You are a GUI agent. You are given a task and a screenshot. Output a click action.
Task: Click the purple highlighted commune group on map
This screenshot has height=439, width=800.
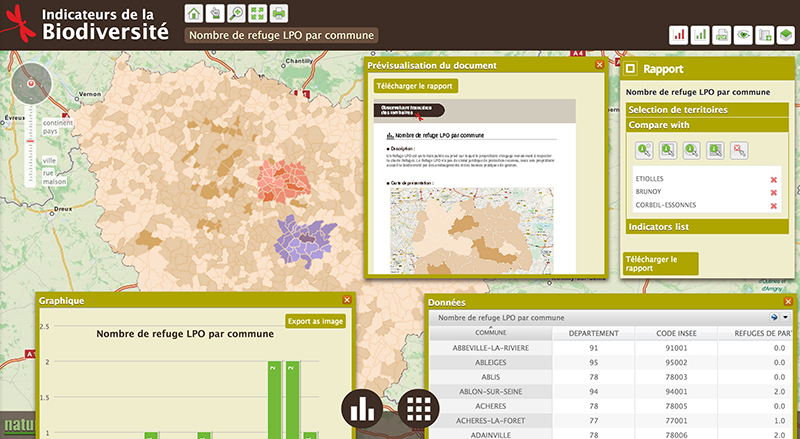point(305,240)
